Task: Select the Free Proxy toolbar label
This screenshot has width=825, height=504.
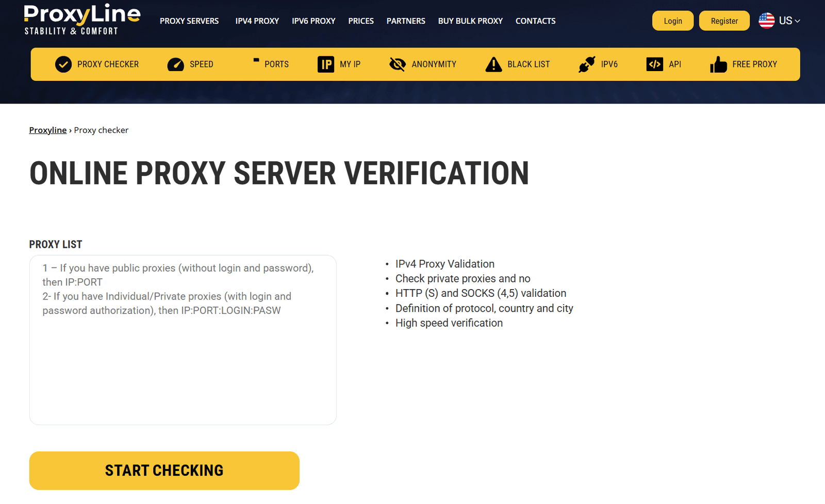Action: tap(755, 64)
